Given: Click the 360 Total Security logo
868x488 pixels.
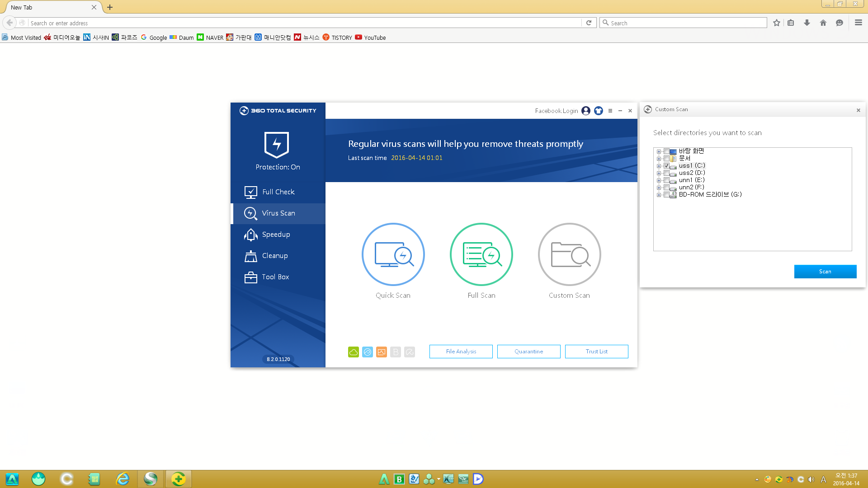Looking at the screenshot, I should pyautogui.click(x=278, y=111).
